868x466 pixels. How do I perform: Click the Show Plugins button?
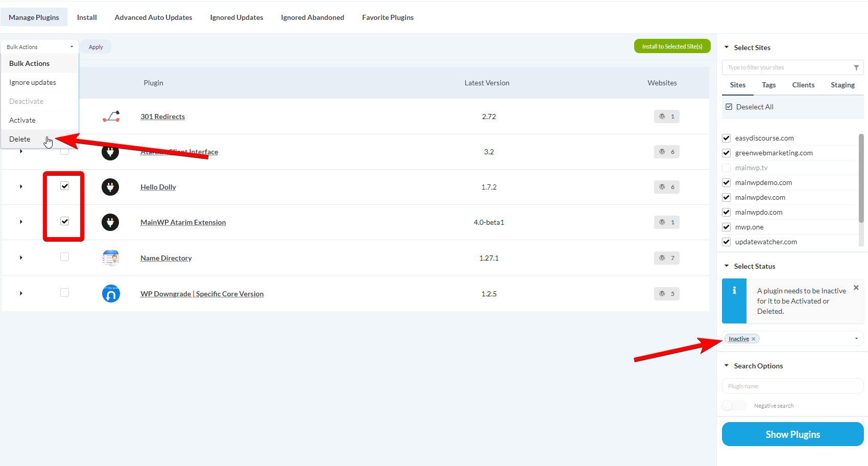pos(792,434)
